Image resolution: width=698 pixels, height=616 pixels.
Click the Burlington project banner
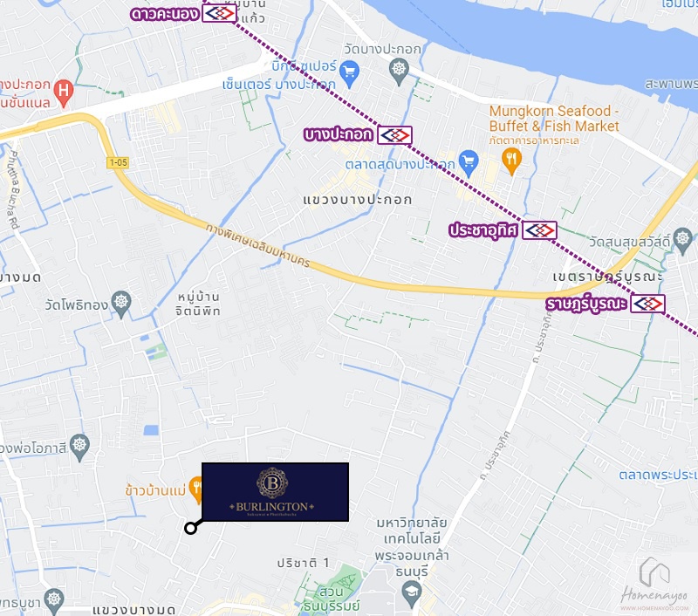click(275, 492)
